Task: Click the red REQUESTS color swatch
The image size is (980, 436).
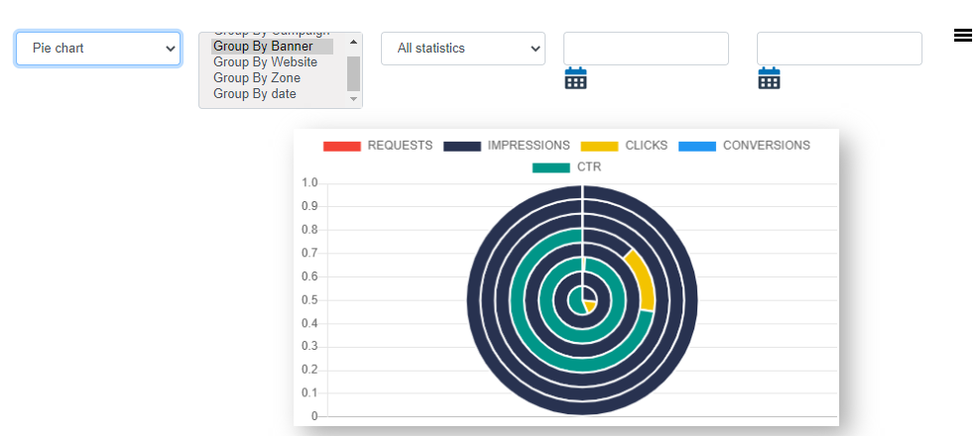Action: (x=341, y=146)
